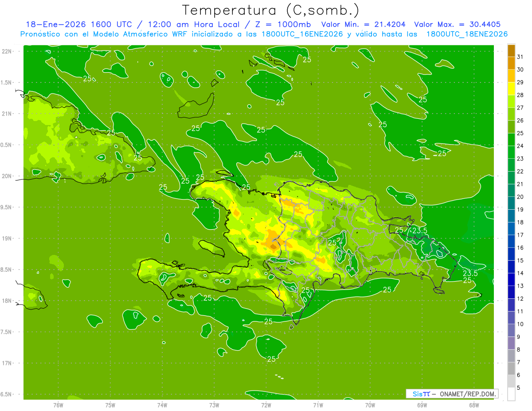Viewport: 532px width, 411px height.
Task: Click the "12:00 am Hora Local" text
Action: tap(193, 24)
